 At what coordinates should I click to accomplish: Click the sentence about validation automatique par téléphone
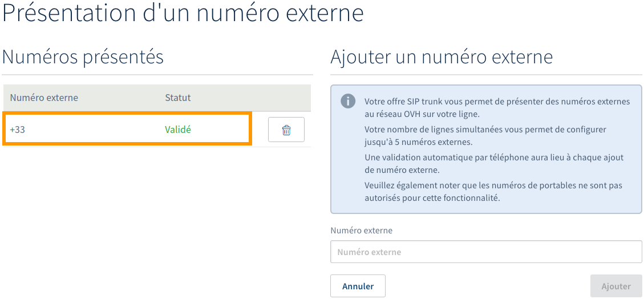[x=494, y=163]
